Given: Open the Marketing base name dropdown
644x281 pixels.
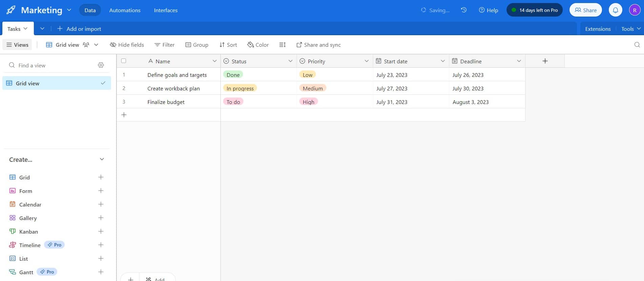Looking at the screenshot, I should 69,10.
